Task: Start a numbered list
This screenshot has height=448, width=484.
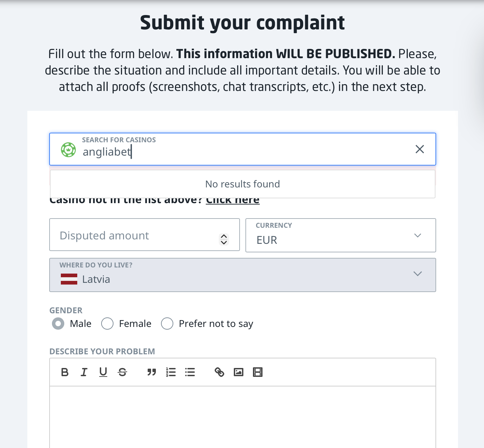Action: 171,372
